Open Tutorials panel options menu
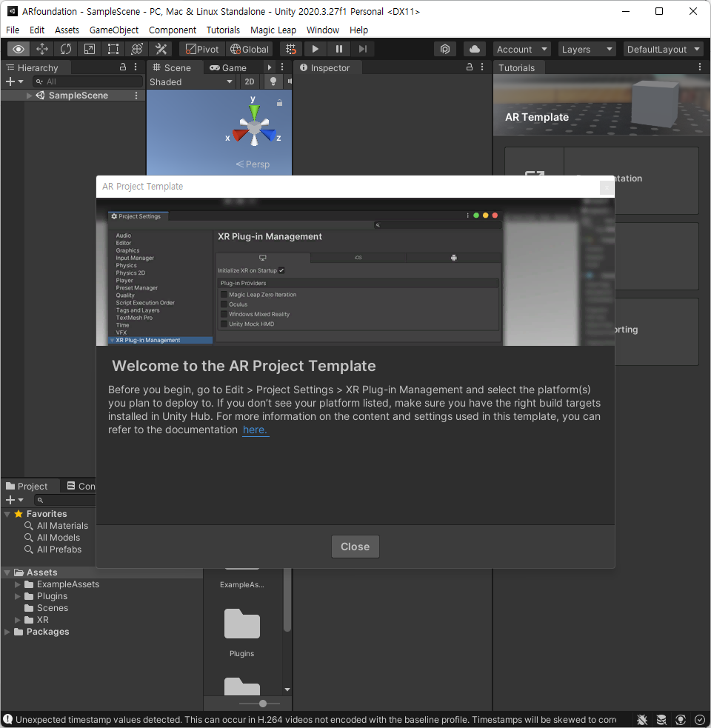 tap(700, 67)
